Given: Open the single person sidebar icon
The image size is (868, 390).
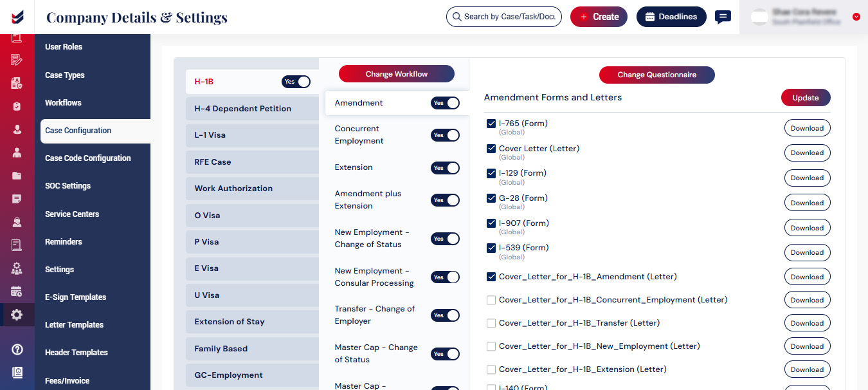Looking at the screenshot, I should coord(17,129).
